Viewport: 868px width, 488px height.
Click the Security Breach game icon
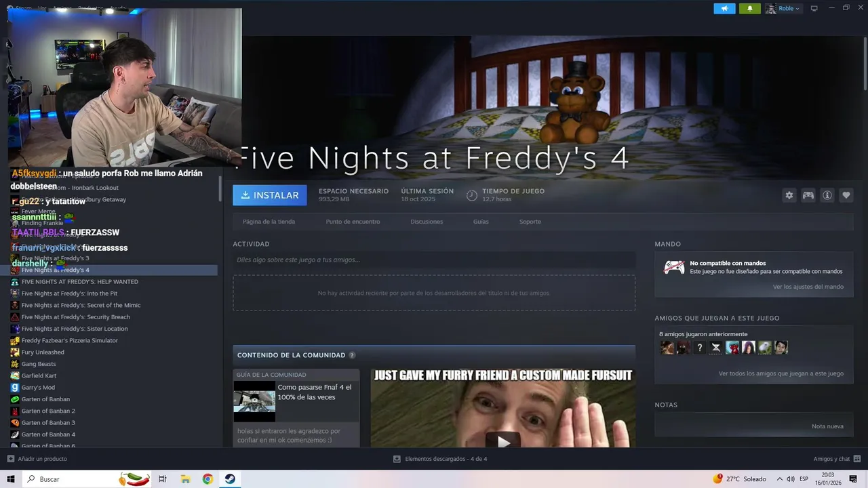point(15,317)
